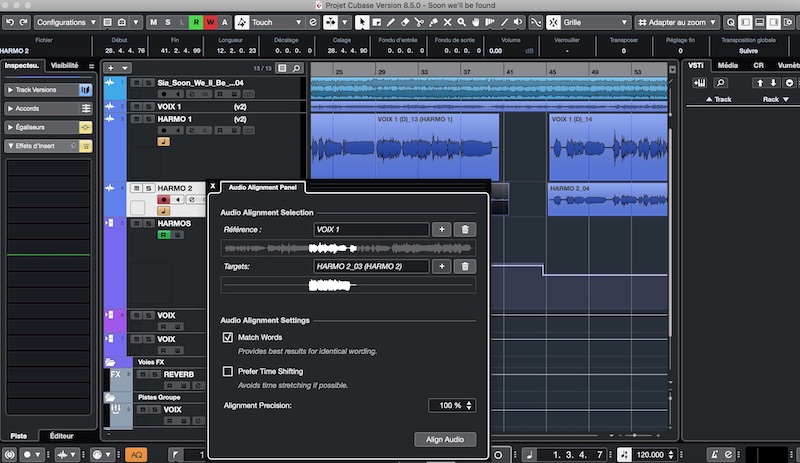Select the VSTi tab
The width and height of the screenshot is (800, 463).
point(695,65)
